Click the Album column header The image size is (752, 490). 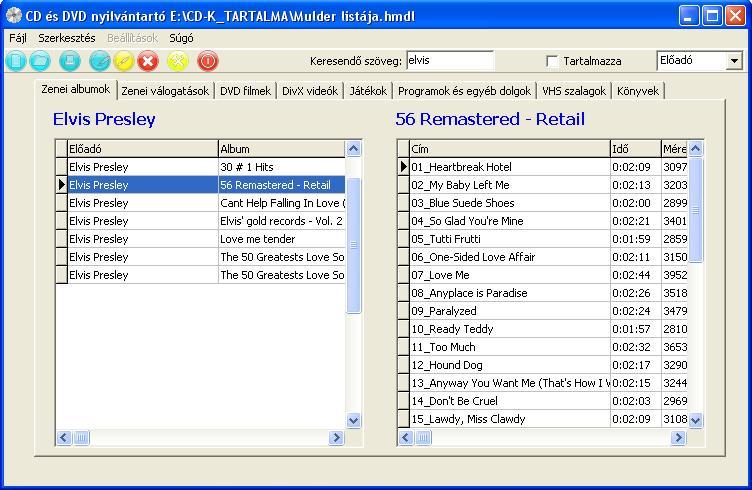point(282,149)
